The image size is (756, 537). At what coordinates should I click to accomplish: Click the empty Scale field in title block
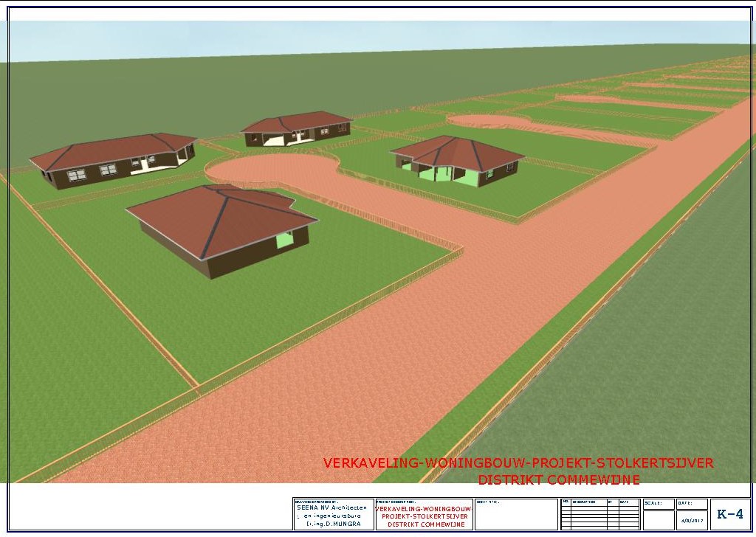(658, 519)
